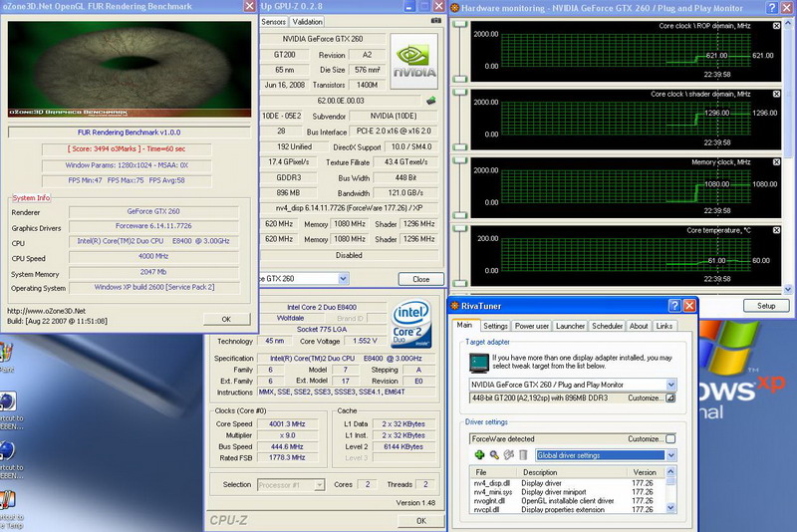Screen dimensions: 797x532
Task: Click the shader clock graph scale slider
Action: coord(459,120)
